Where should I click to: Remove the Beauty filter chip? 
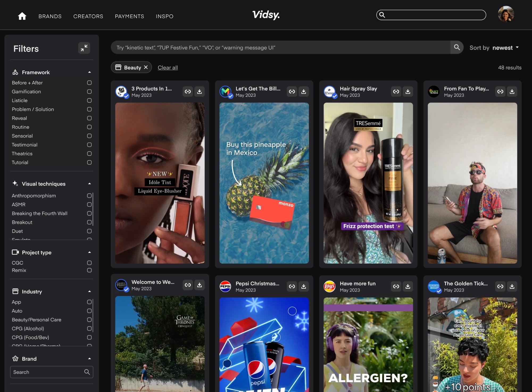point(146,67)
